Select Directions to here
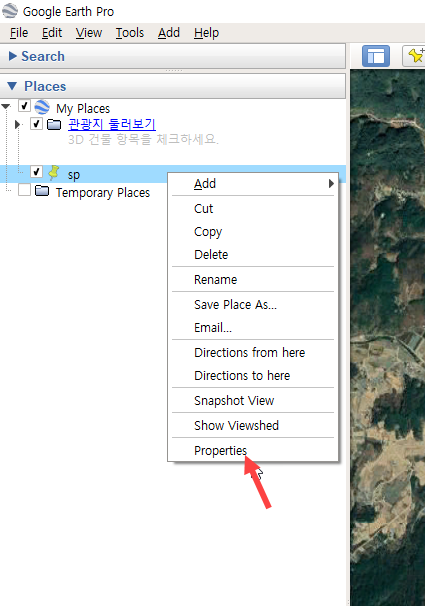The width and height of the screenshot is (425, 606). [253, 376]
